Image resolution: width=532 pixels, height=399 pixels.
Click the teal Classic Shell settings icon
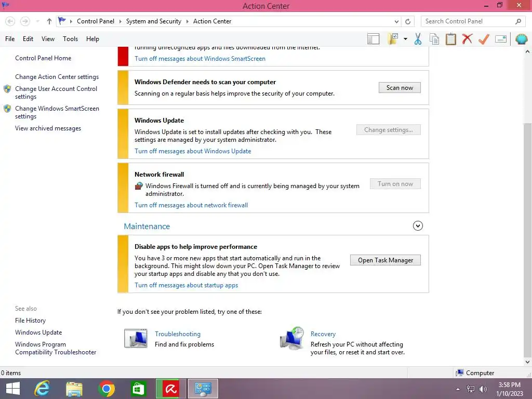coord(521,39)
